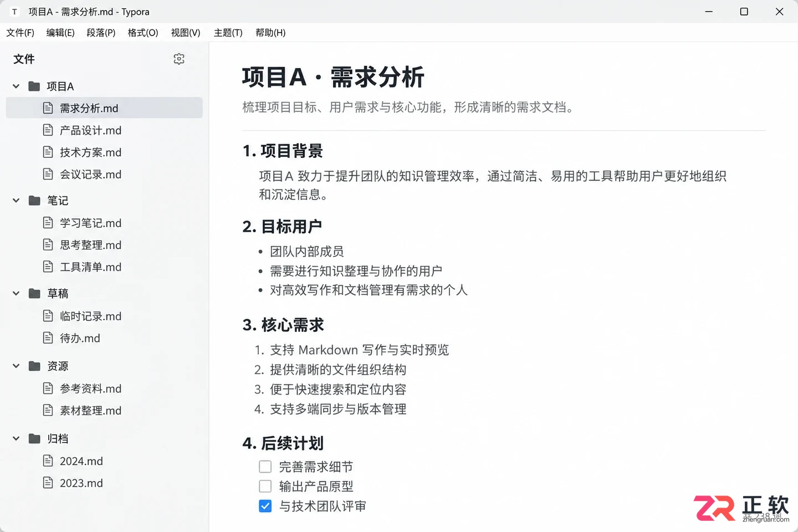798x532 pixels.
Task: Click the file icon of 会议记录.md
Action: coord(48,174)
